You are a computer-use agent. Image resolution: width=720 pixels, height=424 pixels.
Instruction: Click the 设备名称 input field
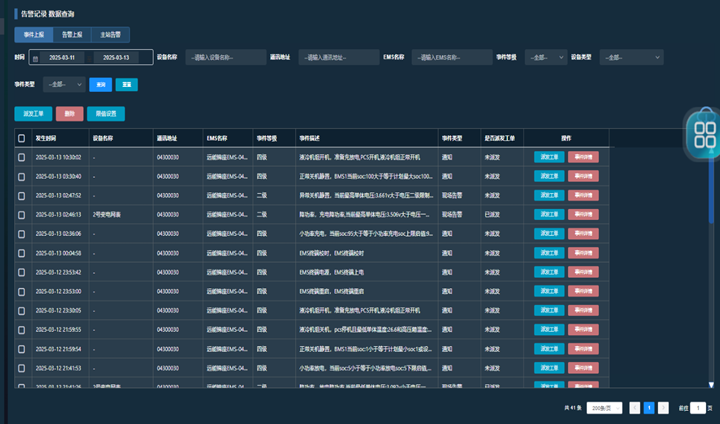click(224, 58)
